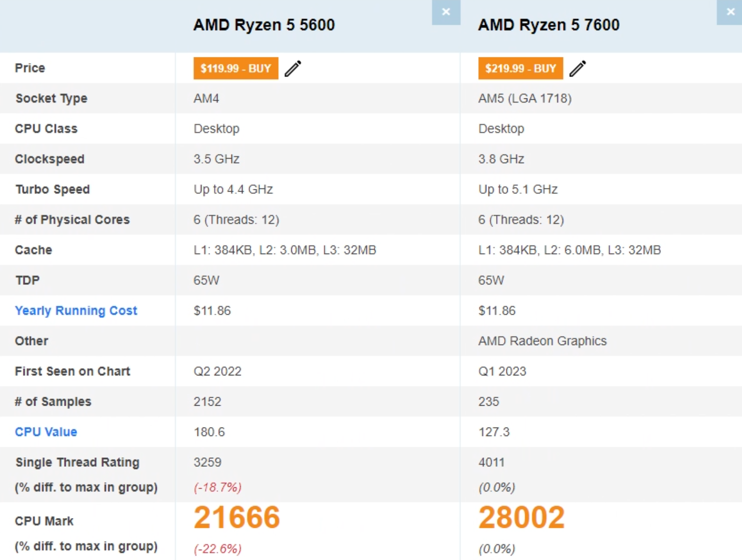Click the $119.99 - BUY button
Screen dimensions: 742x560
click(x=236, y=68)
